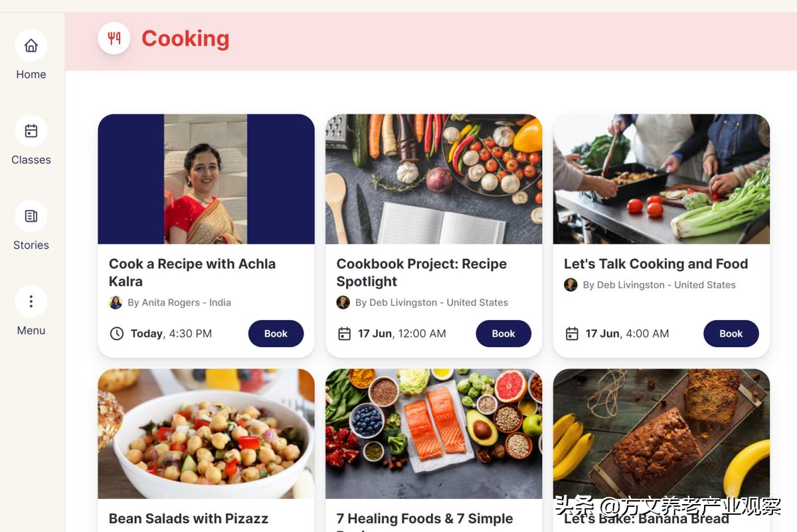Book the Let's Talk Cooking and Food class
Image resolution: width=797 pixels, height=532 pixels.
click(x=731, y=333)
